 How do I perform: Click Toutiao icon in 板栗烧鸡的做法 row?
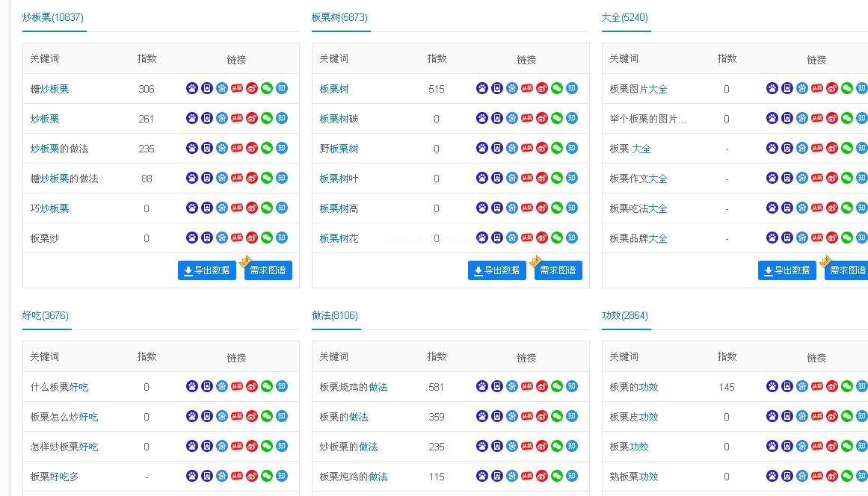click(527, 386)
